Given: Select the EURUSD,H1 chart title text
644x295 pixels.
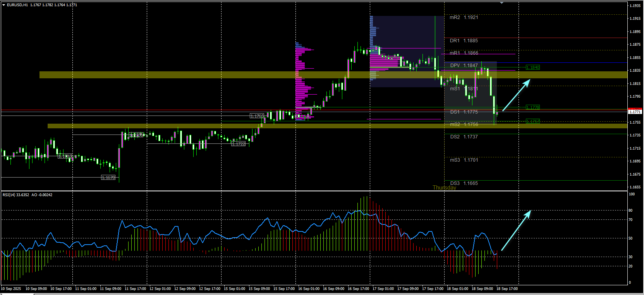Looking at the screenshot, I should click(x=17, y=5).
